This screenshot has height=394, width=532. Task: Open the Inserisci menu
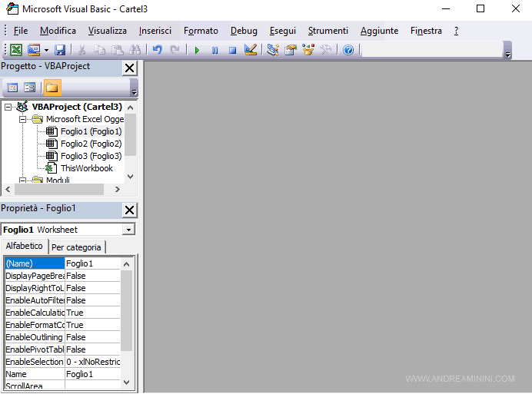pos(155,31)
